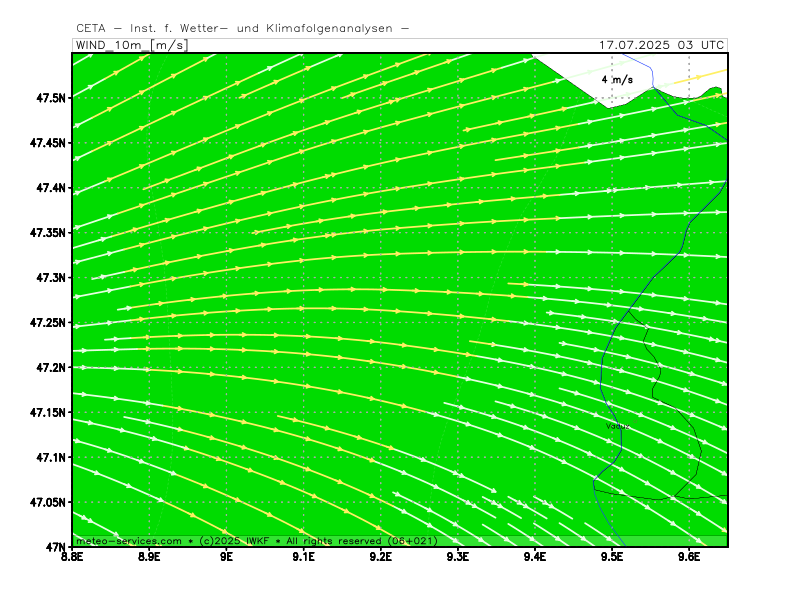
Task: Click the 9.1E longitude label
Action: point(304,556)
